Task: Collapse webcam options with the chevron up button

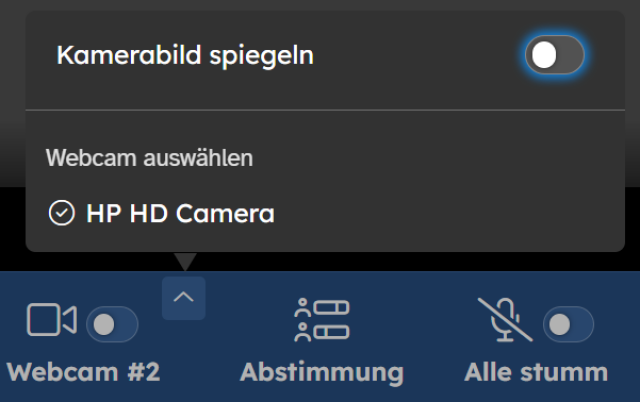Action: [x=184, y=298]
